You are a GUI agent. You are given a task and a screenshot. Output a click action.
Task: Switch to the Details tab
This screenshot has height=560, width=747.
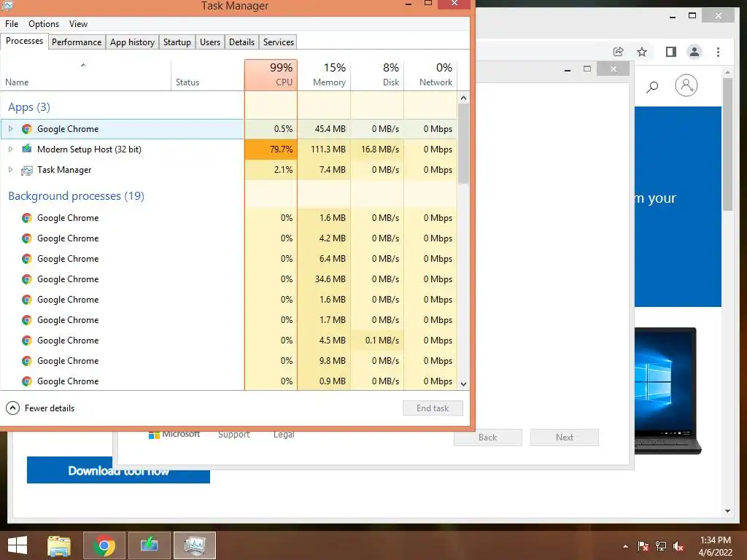241,42
